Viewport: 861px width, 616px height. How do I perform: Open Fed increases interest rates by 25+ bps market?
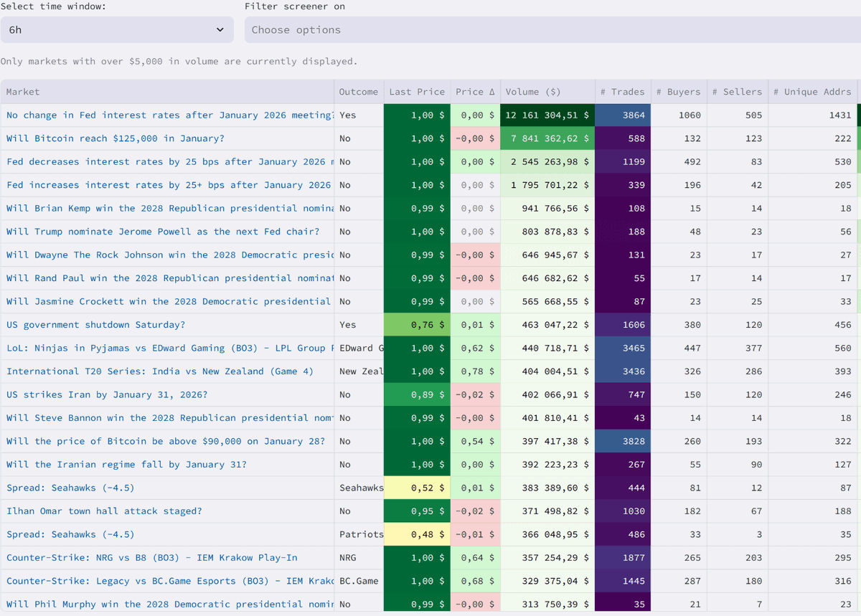pyautogui.click(x=169, y=185)
